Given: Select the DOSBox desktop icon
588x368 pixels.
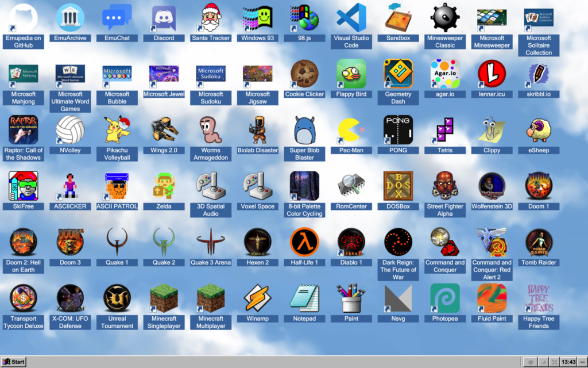Looking at the screenshot, I should coord(398,186).
